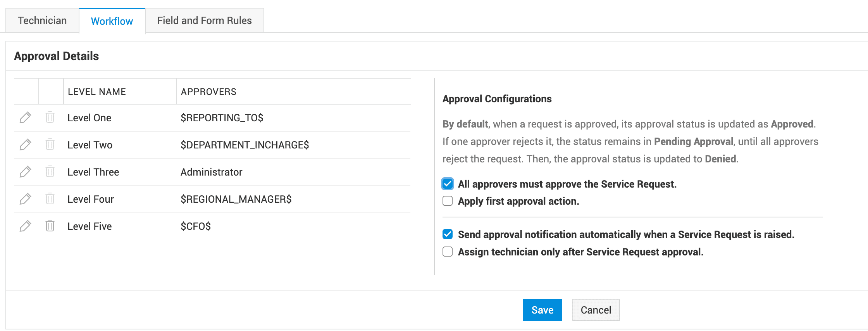Image resolution: width=868 pixels, height=331 pixels.
Task: Switch to the Technician tab
Action: coord(42,21)
